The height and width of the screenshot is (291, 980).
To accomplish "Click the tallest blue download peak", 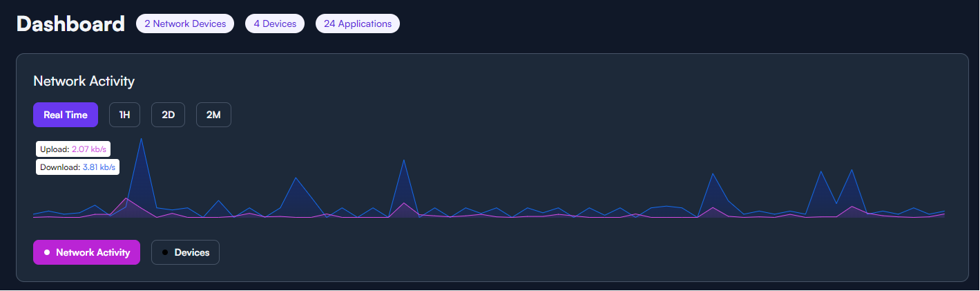I will tap(141, 139).
